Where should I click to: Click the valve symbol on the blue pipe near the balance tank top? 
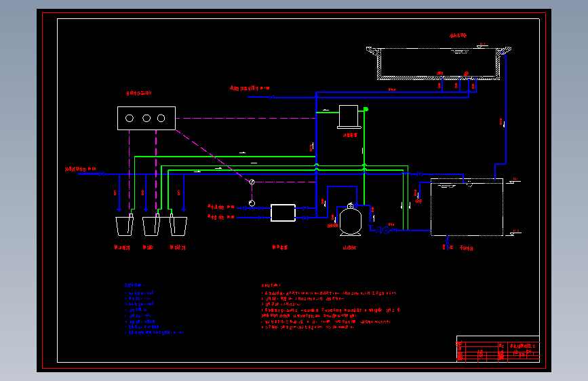420,174
